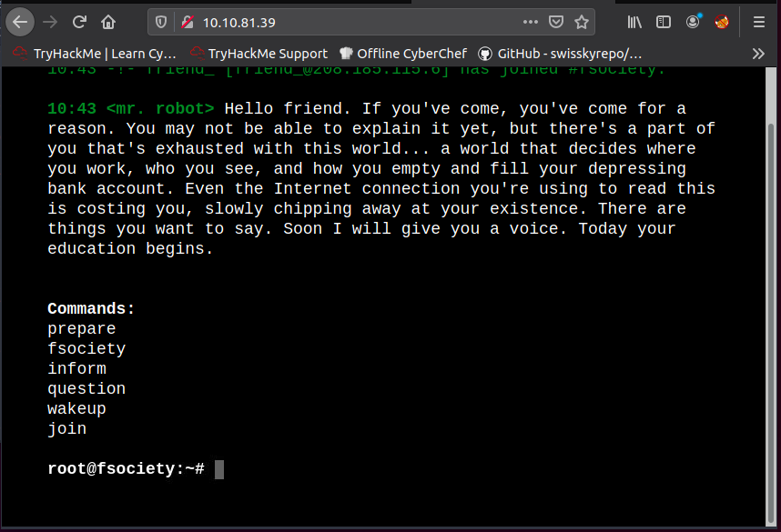Open the Library bookmarks and history icon
This screenshot has height=532, width=781.
pos(635,22)
